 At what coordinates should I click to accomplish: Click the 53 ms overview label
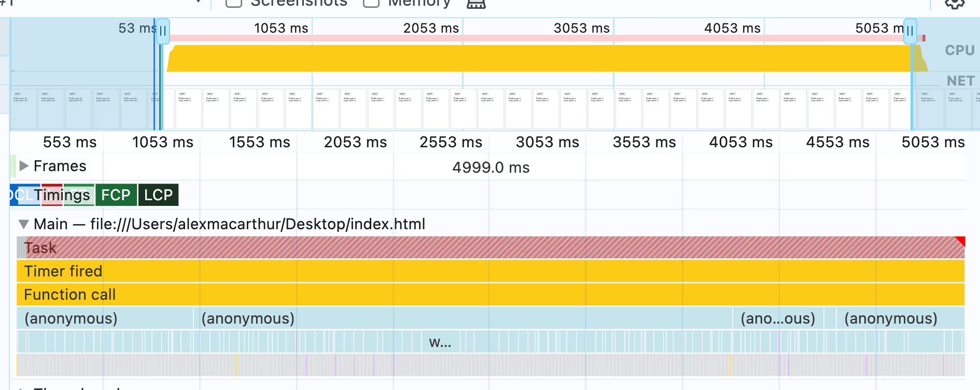coord(137,28)
